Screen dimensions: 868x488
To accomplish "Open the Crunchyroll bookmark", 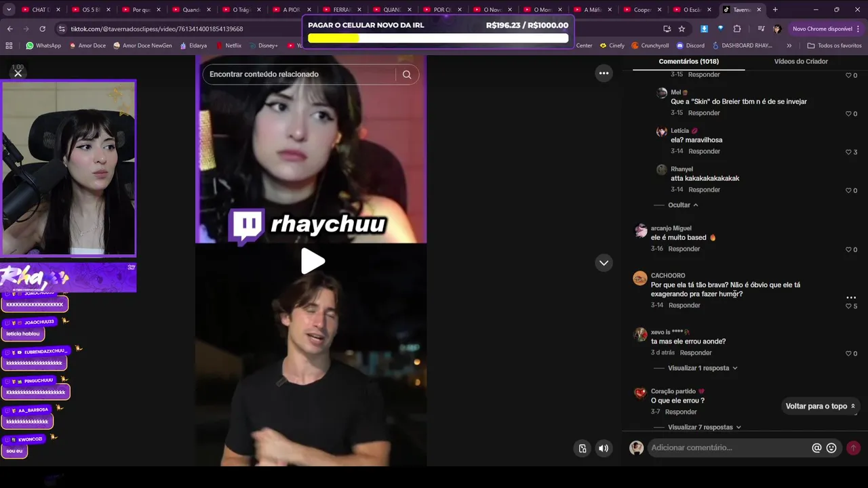I will tap(650, 45).
